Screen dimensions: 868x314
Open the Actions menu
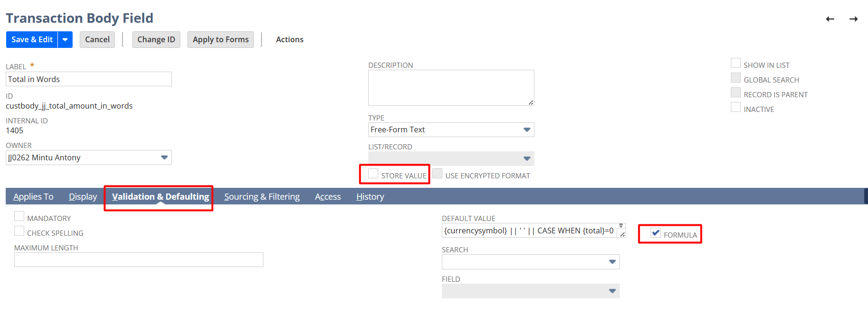pos(289,40)
